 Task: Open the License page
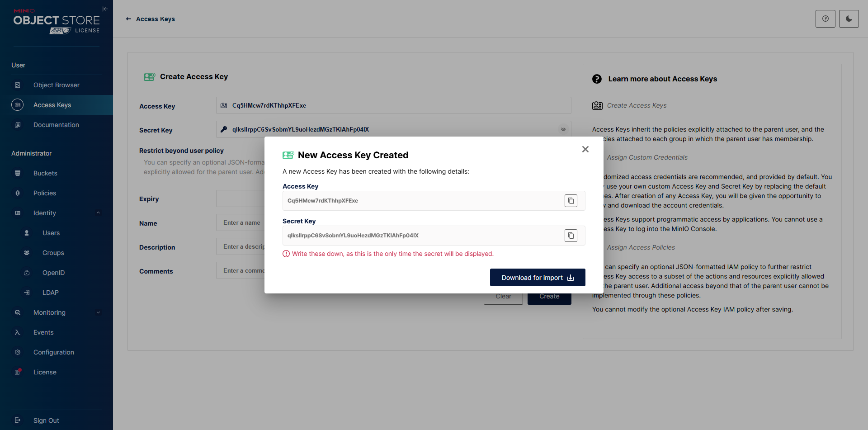(x=45, y=372)
